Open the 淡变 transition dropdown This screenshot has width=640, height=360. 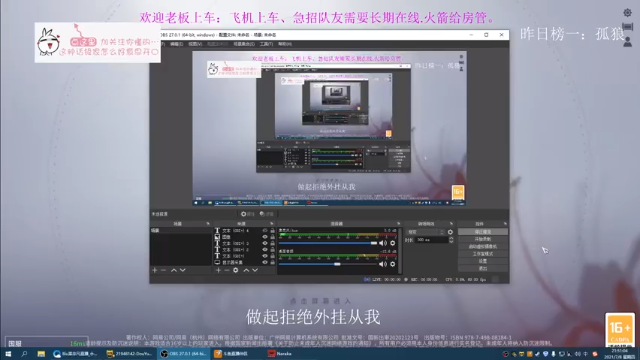(425, 232)
